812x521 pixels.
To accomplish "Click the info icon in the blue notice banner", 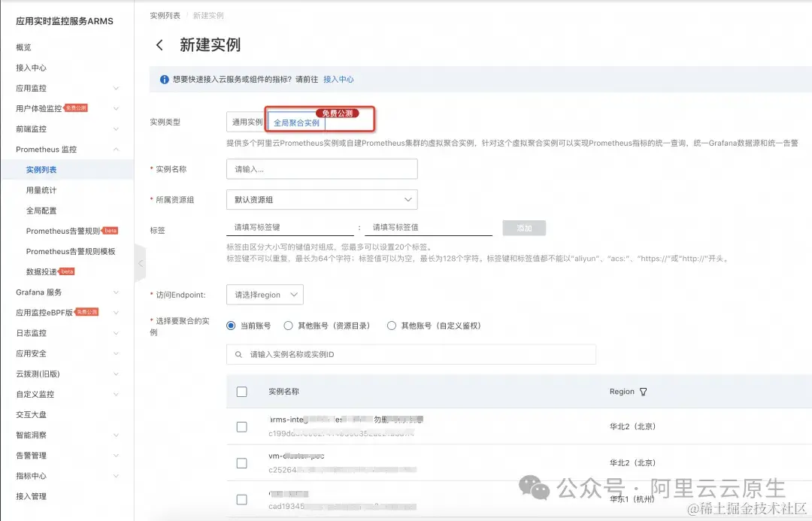I will (x=164, y=78).
